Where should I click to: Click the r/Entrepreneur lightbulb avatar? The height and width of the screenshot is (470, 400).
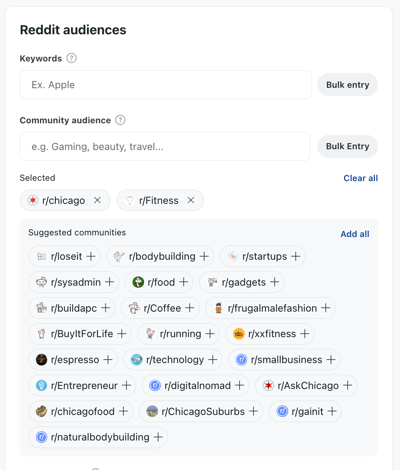click(41, 385)
